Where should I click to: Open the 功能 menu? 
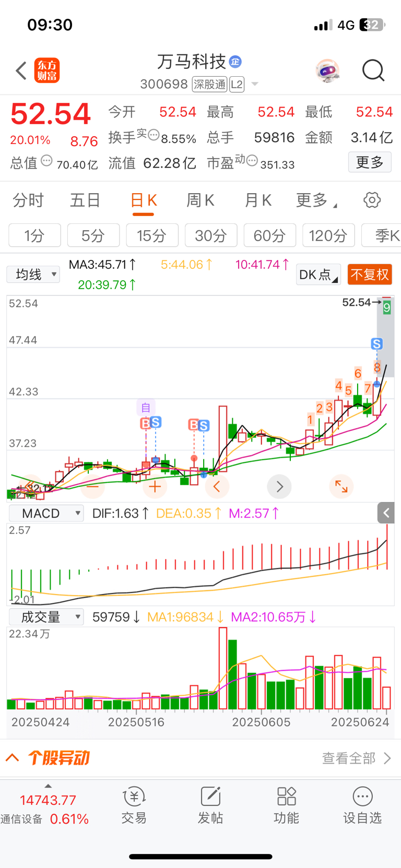coord(286,806)
